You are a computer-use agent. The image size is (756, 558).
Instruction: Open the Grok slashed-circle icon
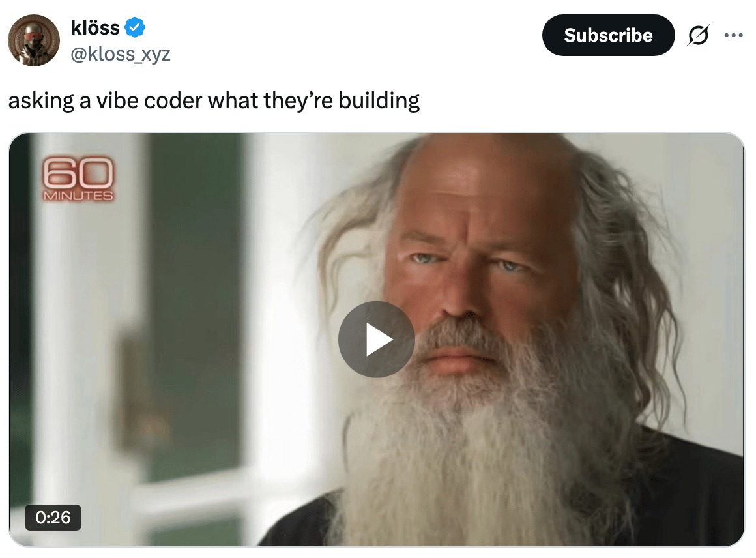click(698, 35)
